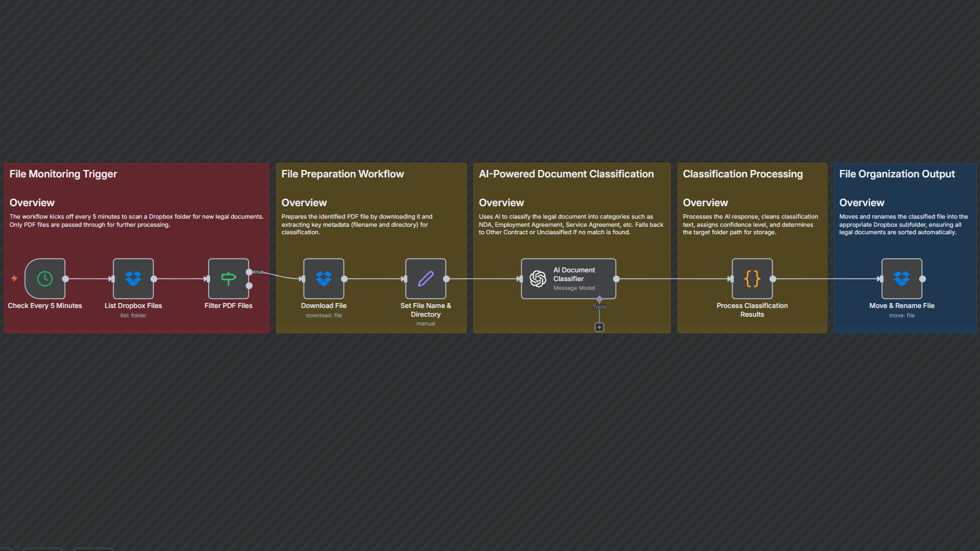Open the Move & Rename File Dropbox node

901,279
